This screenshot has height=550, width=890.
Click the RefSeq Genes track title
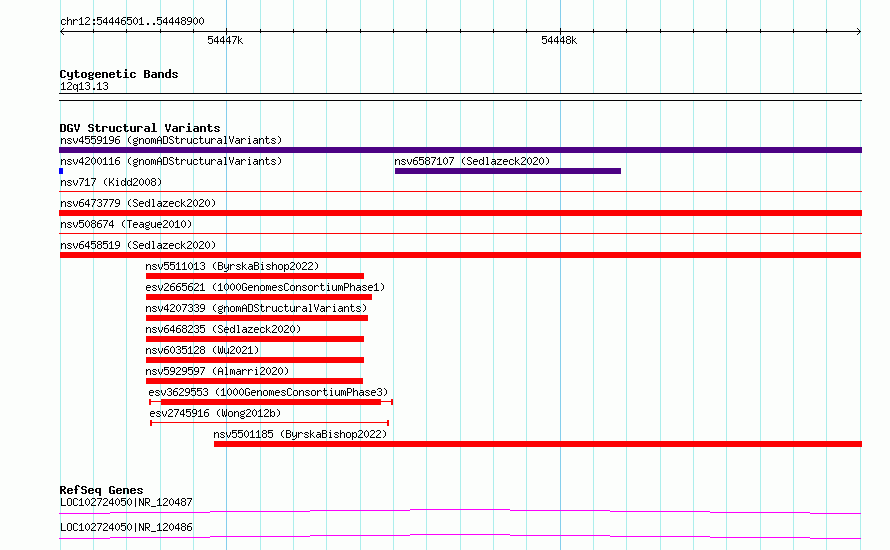point(101,490)
